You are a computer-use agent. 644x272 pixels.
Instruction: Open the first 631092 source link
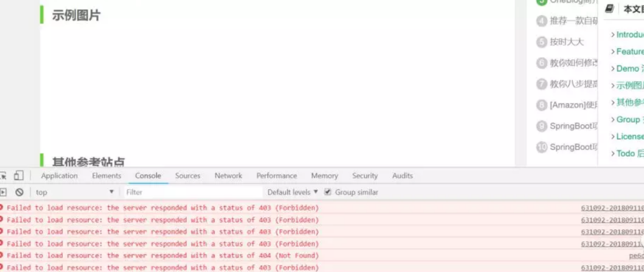click(612, 208)
